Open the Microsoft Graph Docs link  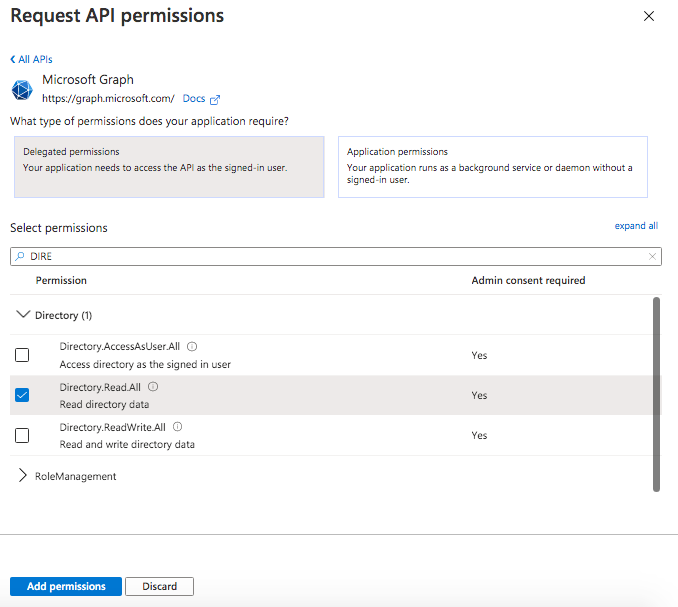194,99
